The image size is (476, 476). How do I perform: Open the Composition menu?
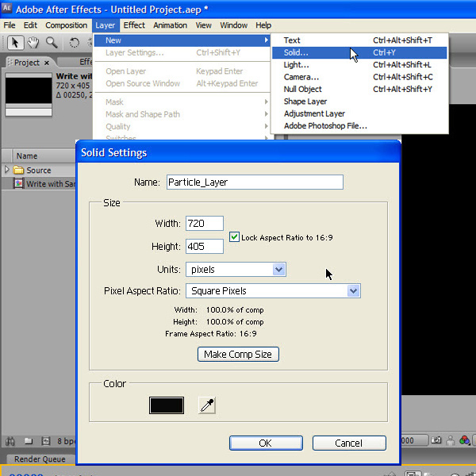66,25
